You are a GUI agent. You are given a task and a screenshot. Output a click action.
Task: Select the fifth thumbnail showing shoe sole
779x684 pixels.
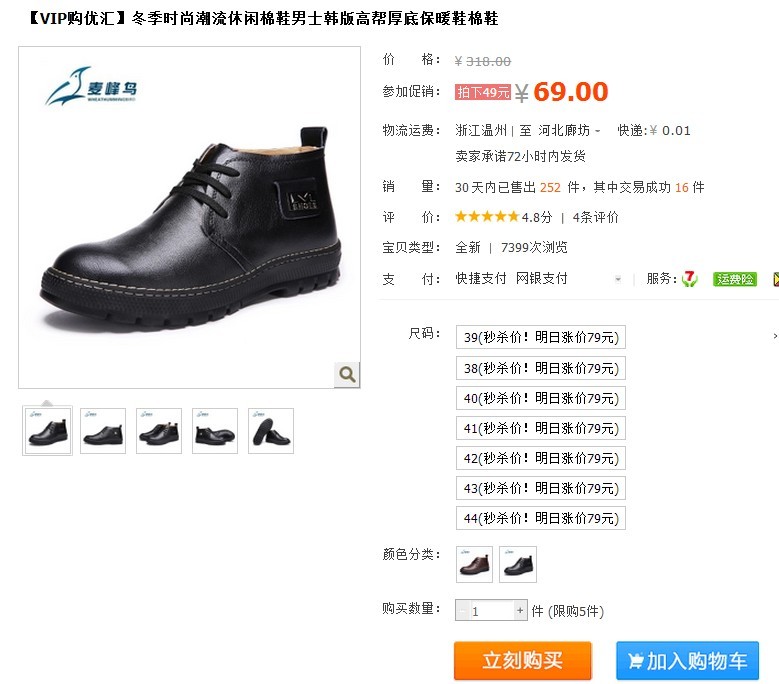click(271, 431)
